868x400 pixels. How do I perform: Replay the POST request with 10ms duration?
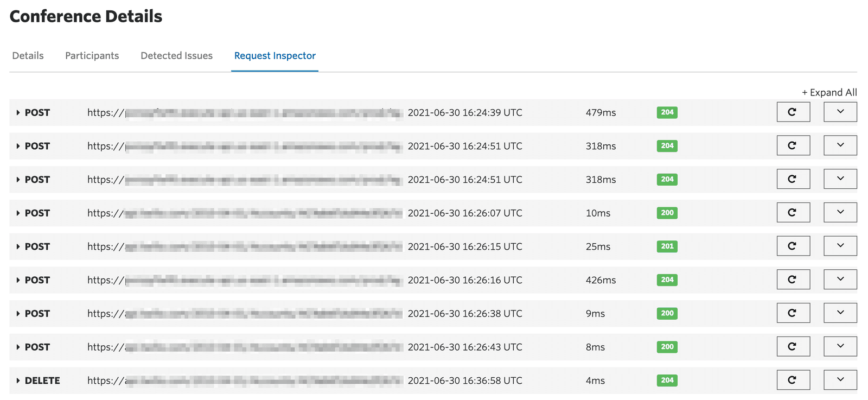[793, 212]
